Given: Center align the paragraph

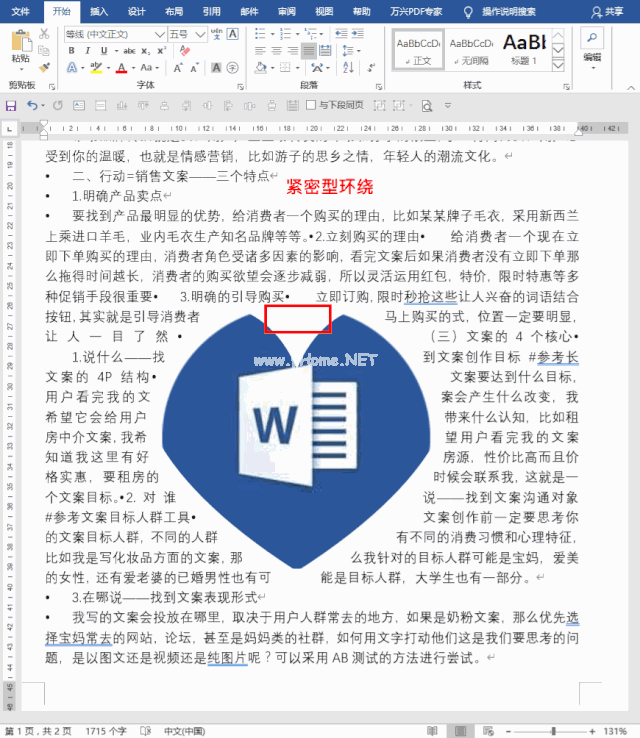Looking at the screenshot, I should click(276, 51).
